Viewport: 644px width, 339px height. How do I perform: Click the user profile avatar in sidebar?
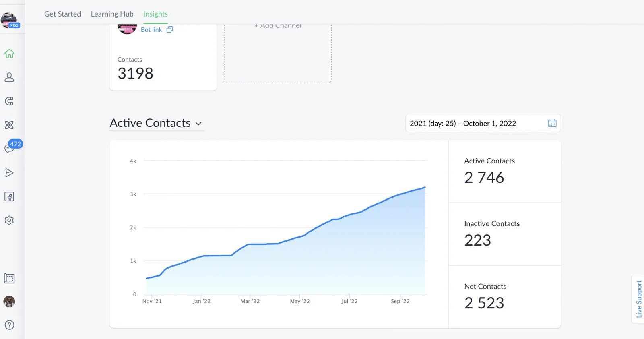coord(9,302)
